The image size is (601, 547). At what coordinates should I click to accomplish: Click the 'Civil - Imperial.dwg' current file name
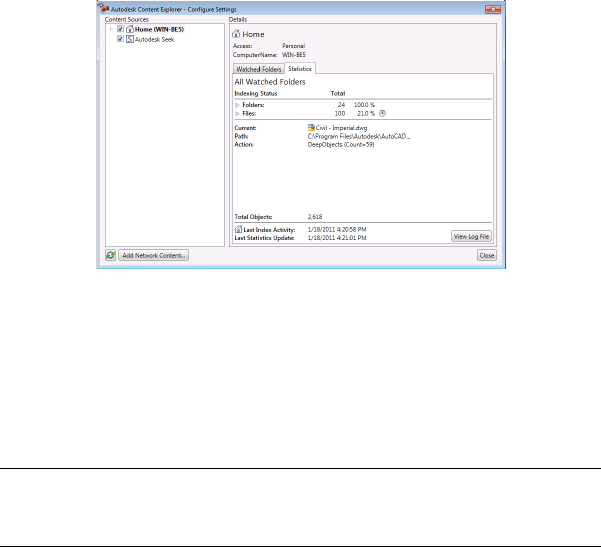click(341, 128)
